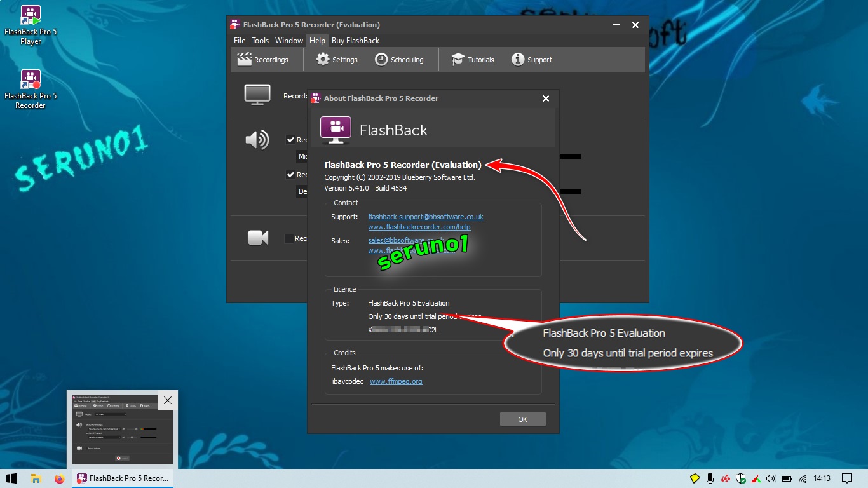Open the volume tray icon
The height and width of the screenshot is (488, 868).
[x=771, y=478]
